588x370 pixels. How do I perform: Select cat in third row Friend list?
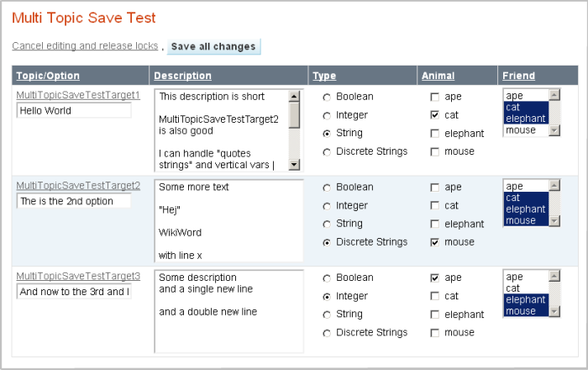526,288
